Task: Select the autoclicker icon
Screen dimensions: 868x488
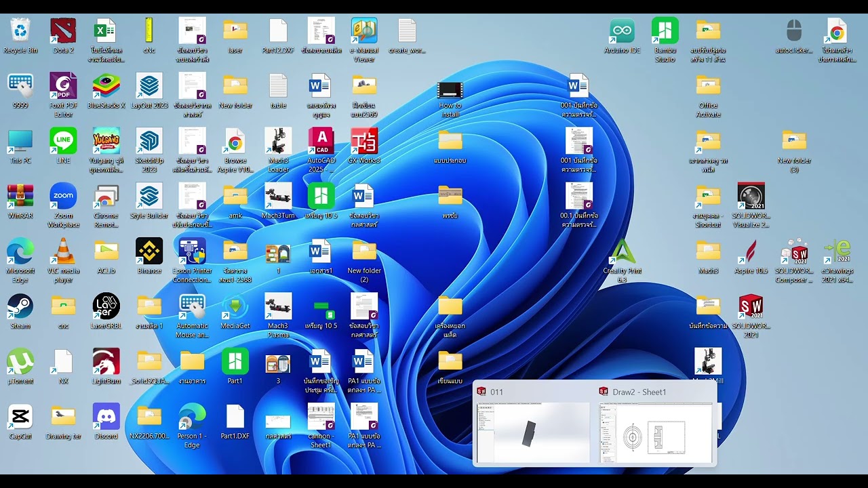Action: (794, 36)
